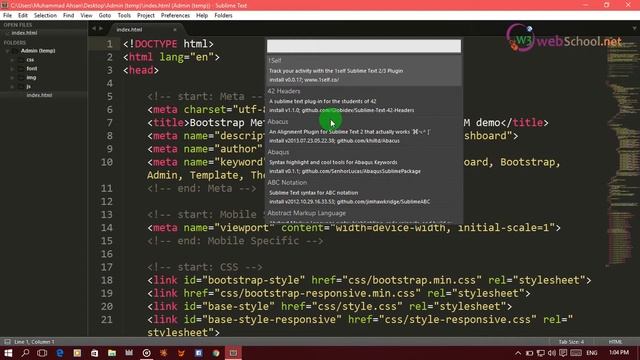Expand the font folder
Screen dimensions: 640x360
(12, 69)
